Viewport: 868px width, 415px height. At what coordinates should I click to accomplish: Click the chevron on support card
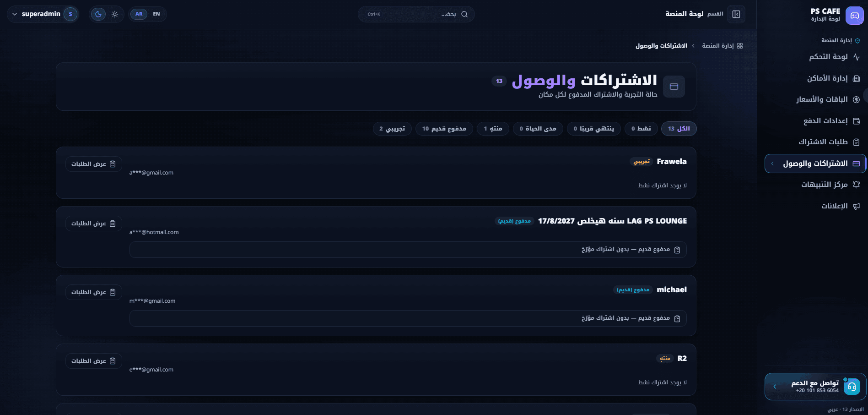tap(775, 387)
